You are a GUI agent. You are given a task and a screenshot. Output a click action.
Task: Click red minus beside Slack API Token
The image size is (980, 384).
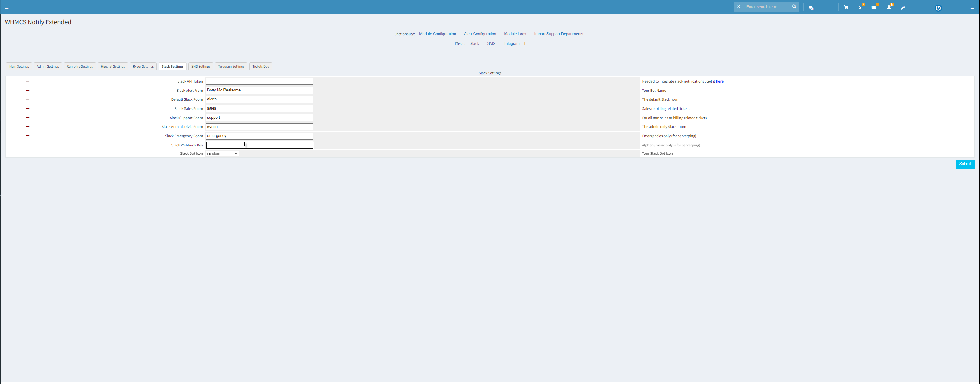[27, 81]
